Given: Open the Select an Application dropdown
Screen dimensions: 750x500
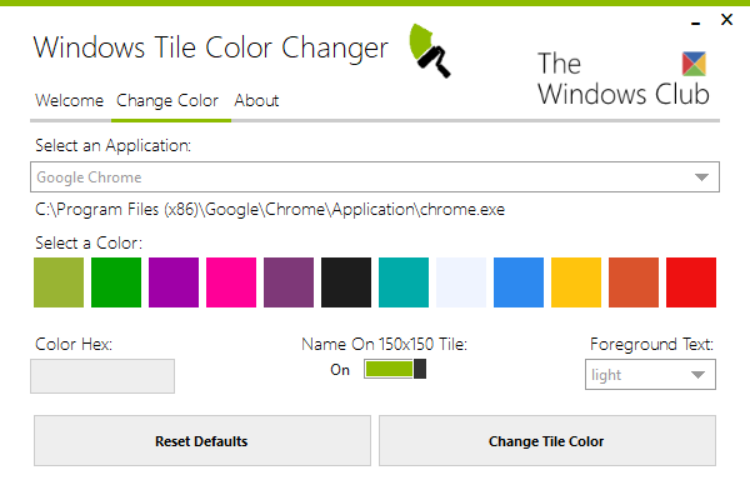Looking at the screenshot, I should point(376,177).
